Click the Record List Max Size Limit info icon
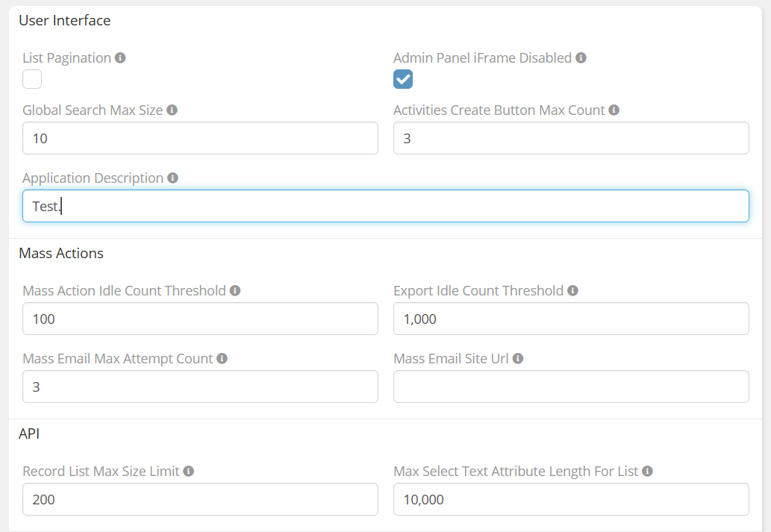The image size is (771, 532). 189,472
